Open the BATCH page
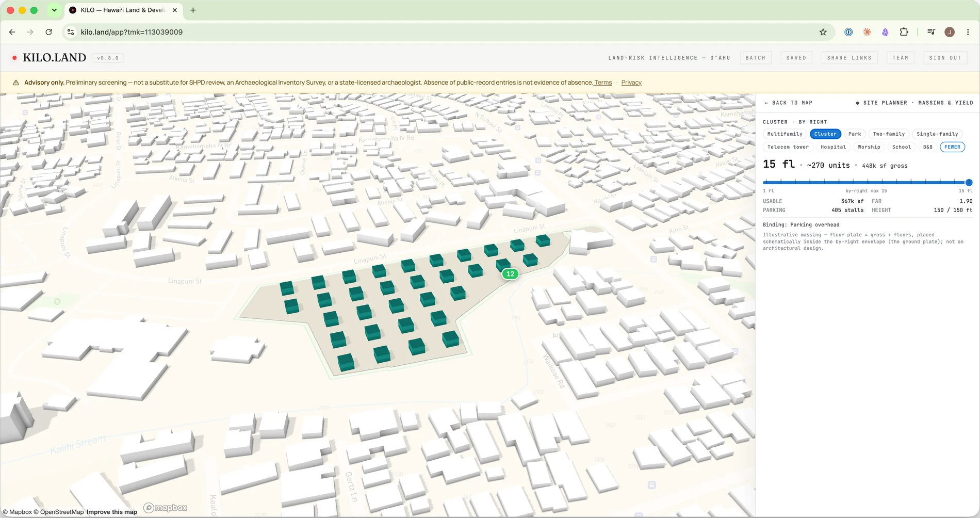The height and width of the screenshot is (518, 980). 756,58
